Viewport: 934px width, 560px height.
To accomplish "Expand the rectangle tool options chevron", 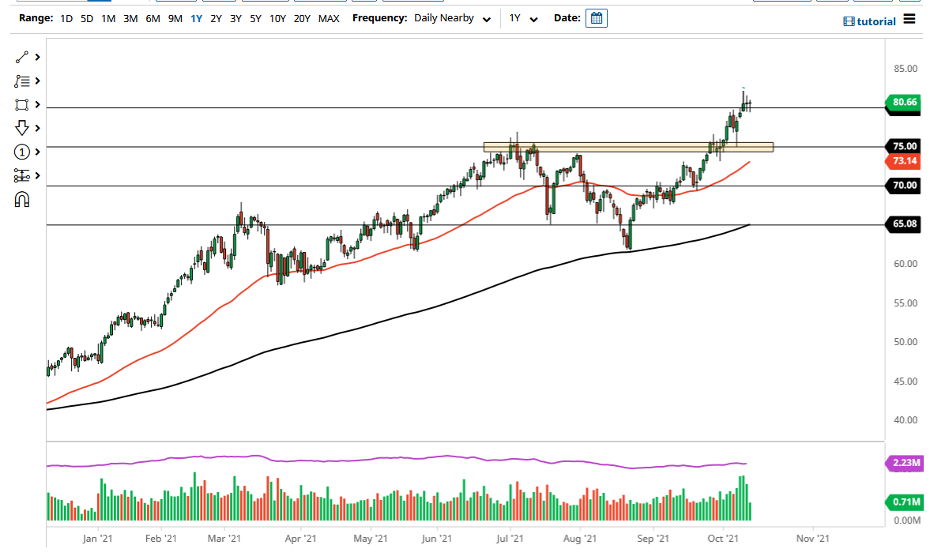I will point(36,104).
